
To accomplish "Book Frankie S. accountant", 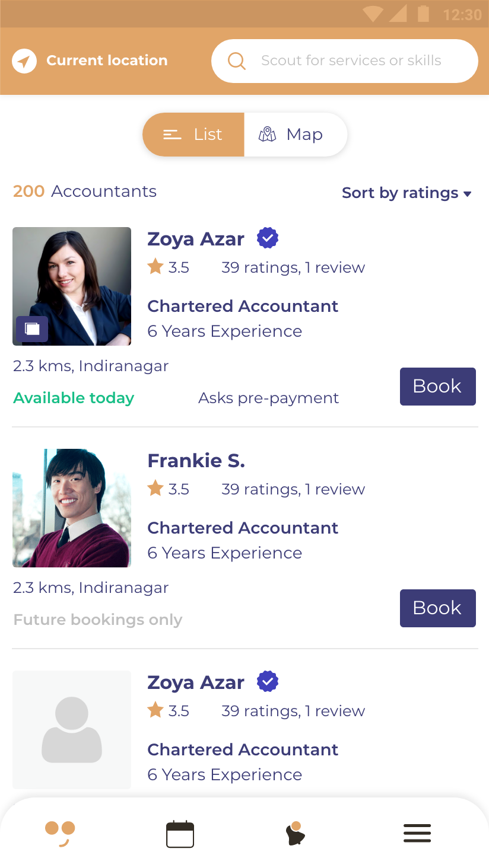I will click(437, 608).
